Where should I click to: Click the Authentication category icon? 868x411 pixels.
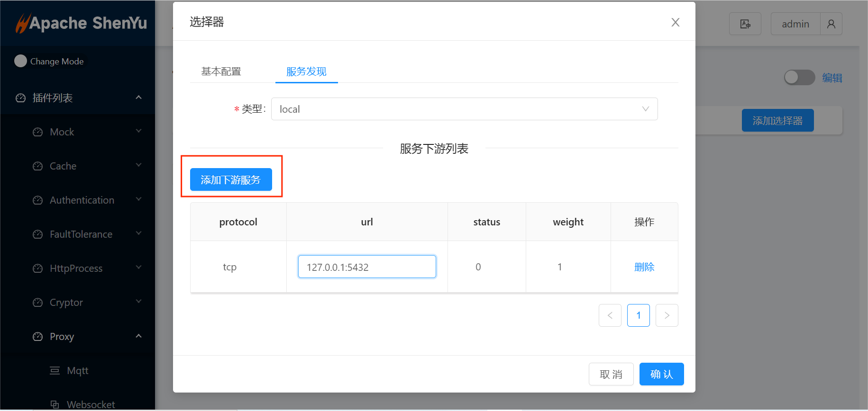(x=38, y=200)
